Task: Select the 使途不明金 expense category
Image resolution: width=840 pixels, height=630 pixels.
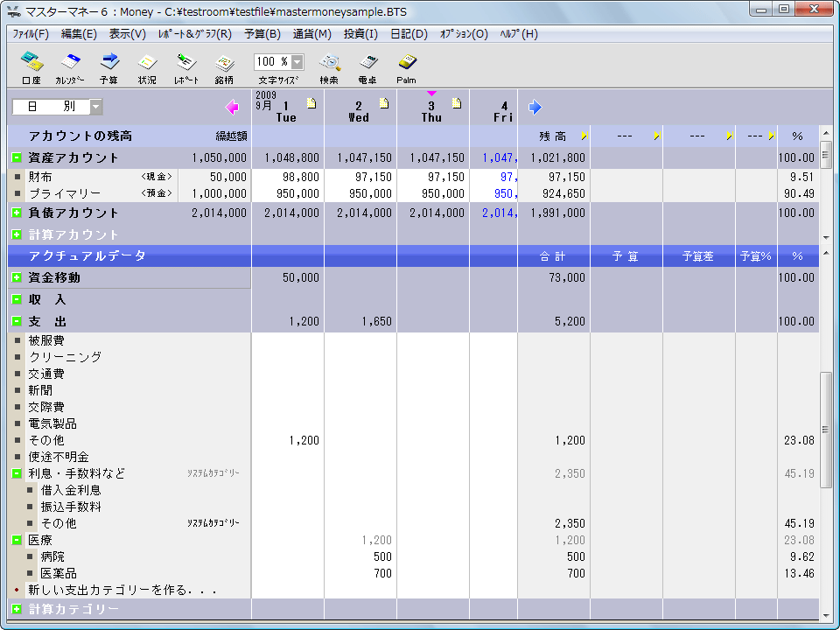Action: pos(59,457)
